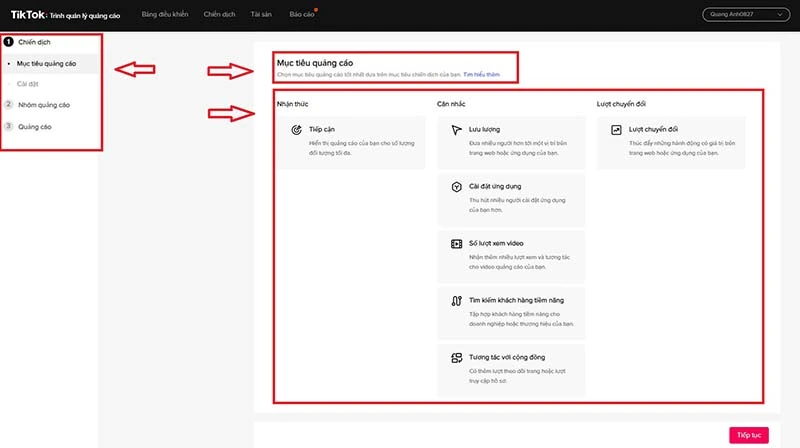Click the Tìm kiếm khách hàng tiềm năng icon
The height and width of the screenshot is (448, 800).
[x=456, y=300]
